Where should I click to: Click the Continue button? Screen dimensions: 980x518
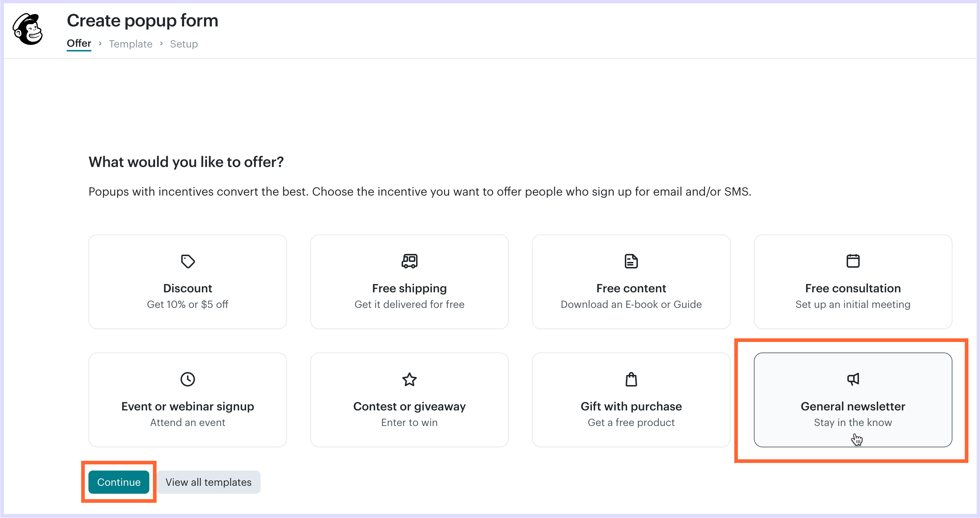pyautogui.click(x=119, y=482)
